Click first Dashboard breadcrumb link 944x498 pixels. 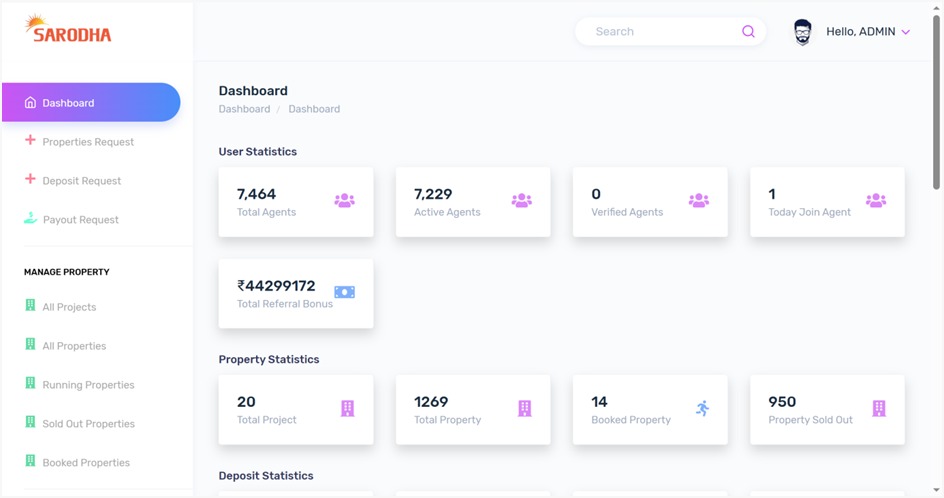tap(244, 109)
